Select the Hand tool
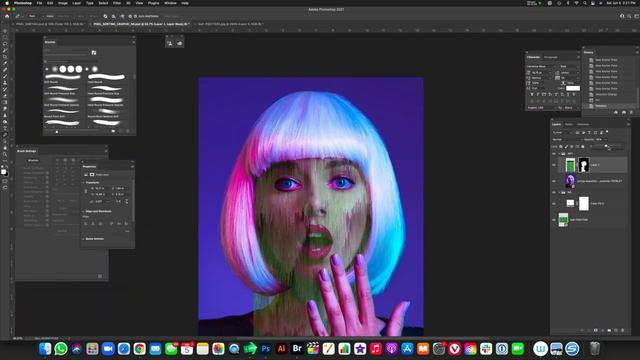The image size is (640, 360). click(x=5, y=148)
